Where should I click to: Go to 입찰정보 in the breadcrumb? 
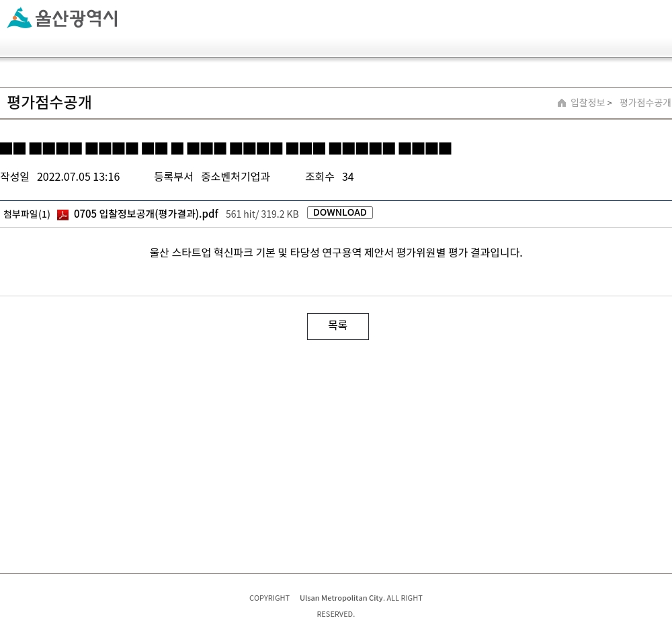587,103
